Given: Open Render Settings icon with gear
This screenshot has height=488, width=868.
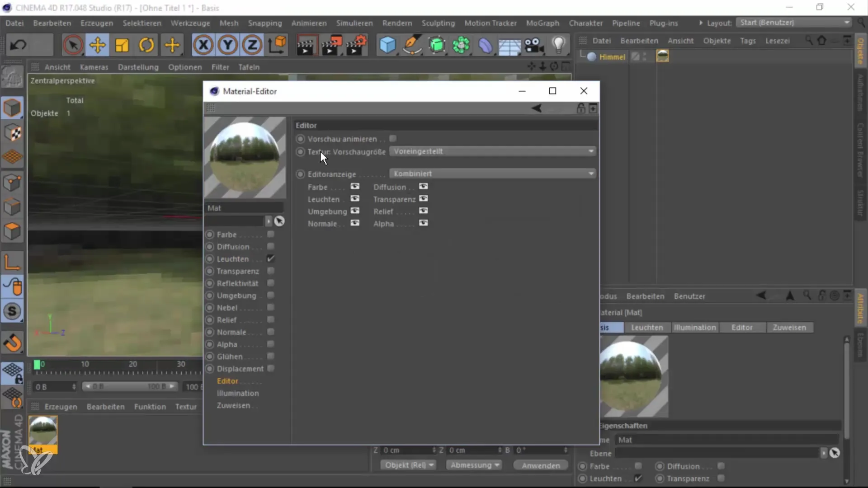Looking at the screenshot, I should 356,45.
